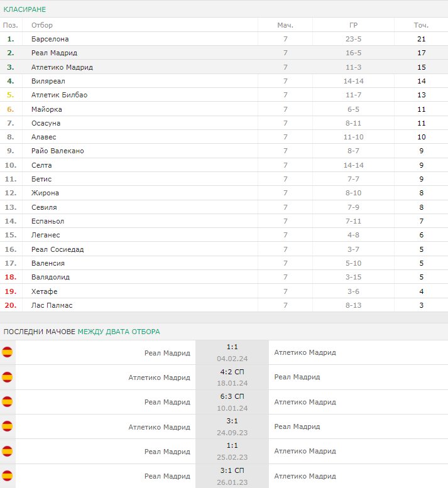The width and height of the screenshot is (448, 488).
Task: Click the ГР column header
Action: click(x=353, y=25)
